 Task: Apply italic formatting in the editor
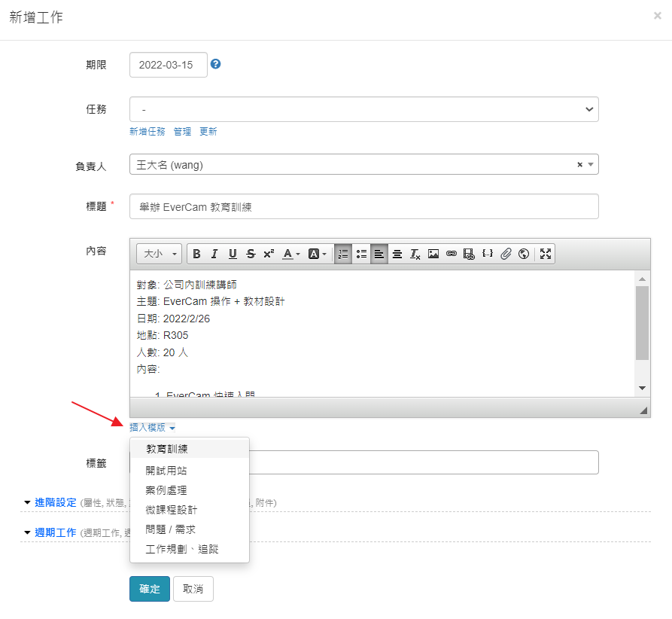pos(214,254)
